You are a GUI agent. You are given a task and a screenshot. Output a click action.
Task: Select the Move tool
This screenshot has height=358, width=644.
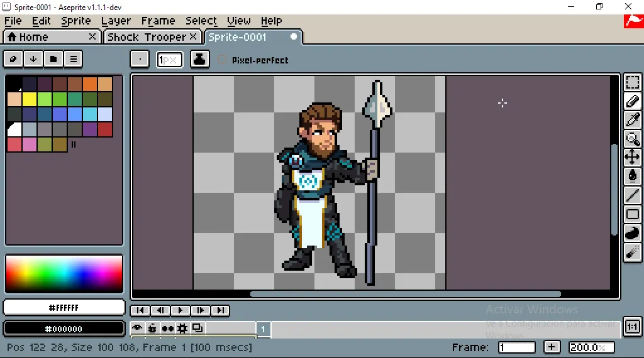click(633, 157)
